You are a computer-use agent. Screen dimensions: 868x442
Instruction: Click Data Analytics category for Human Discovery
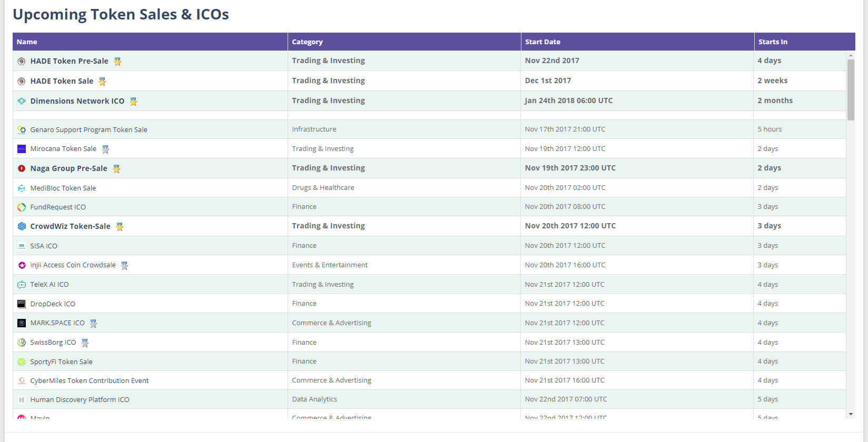coord(314,399)
